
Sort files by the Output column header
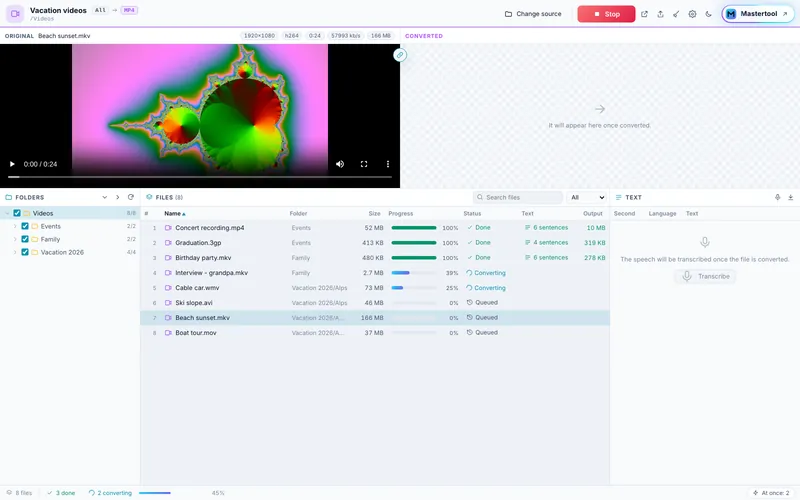click(x=593, y=214)
